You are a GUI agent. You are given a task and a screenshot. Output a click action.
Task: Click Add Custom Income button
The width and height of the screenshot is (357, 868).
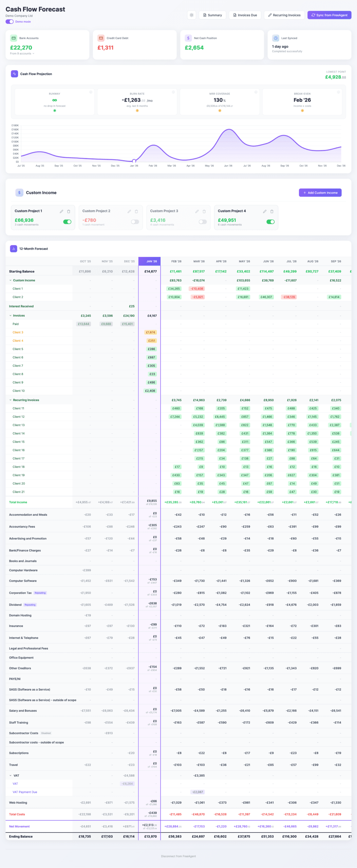click(320, 193)
